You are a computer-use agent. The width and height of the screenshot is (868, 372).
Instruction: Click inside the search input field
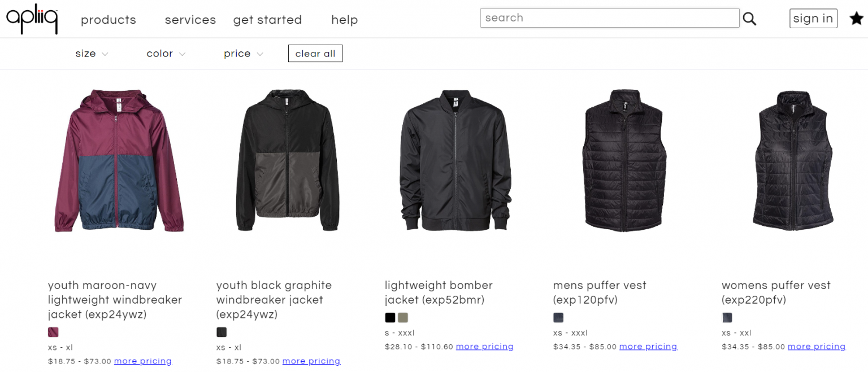pyautogui.click(x=609, y=17)
